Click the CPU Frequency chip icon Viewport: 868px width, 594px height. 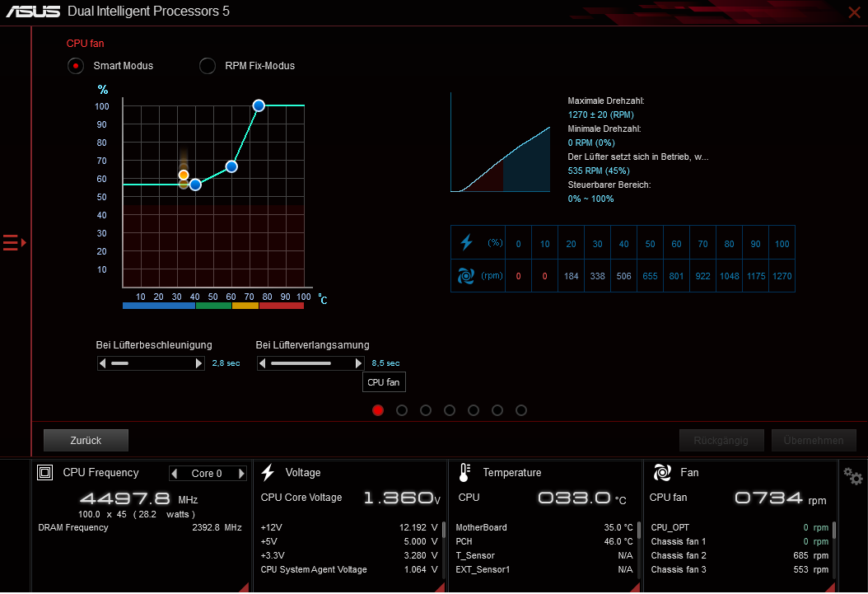pos(44,472)
